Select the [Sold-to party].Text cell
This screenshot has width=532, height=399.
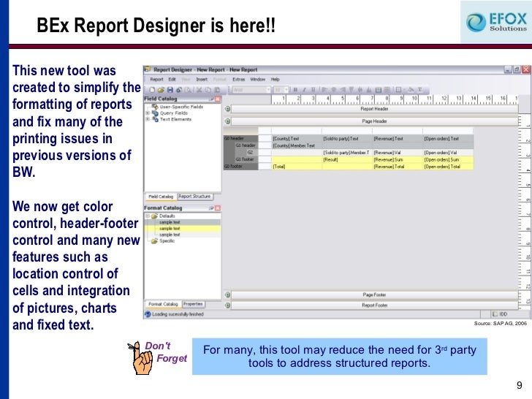pos(347,138)
